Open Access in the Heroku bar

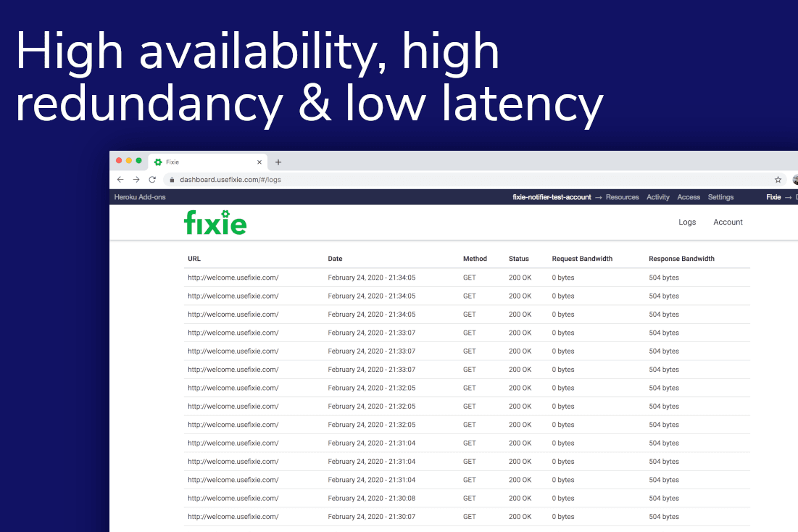coord(689,197)
